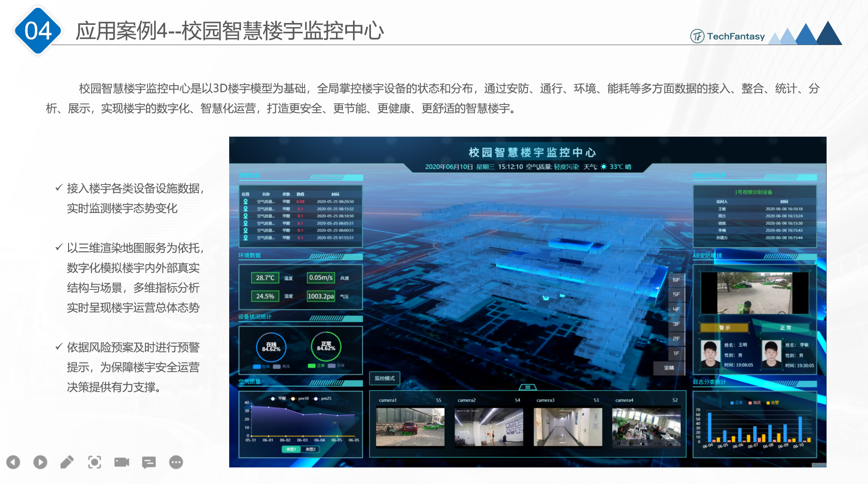This screenshot has height=484, width=868.
Task: Click the yellow 警示 status label
Action: (x=724, y=328)
